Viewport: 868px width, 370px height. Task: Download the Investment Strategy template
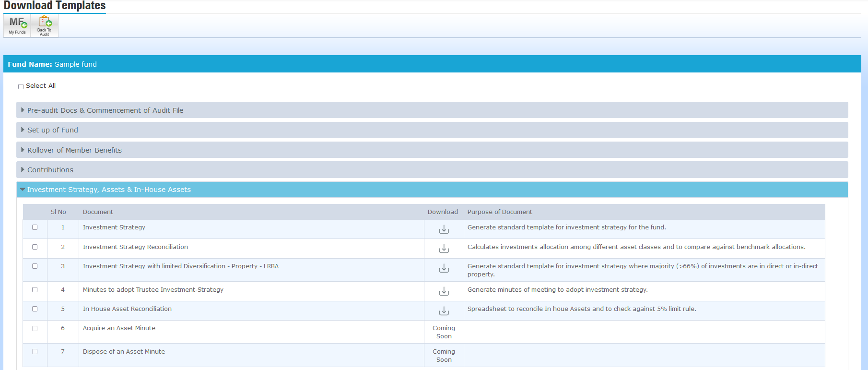pos(444,229)
